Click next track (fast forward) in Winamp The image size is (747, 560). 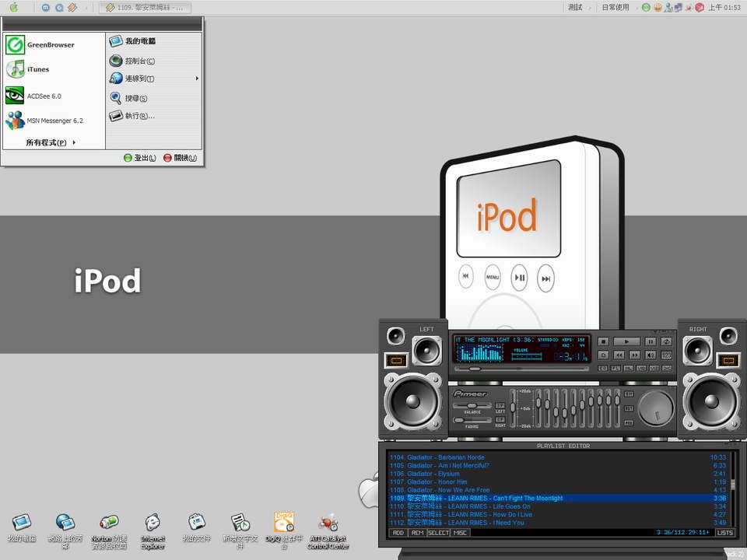pos(635,355)
